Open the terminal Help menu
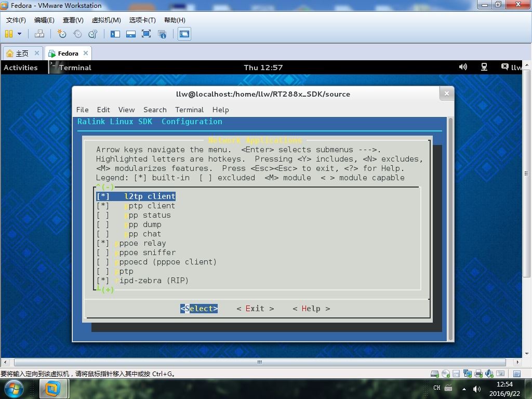 [x=220, y=110]
